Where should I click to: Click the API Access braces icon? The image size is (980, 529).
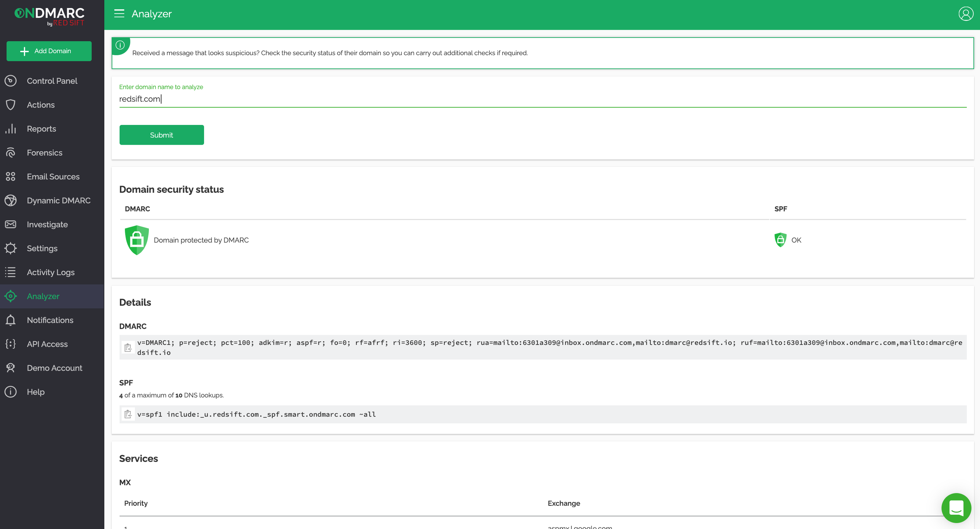click(x=11, y=344)
